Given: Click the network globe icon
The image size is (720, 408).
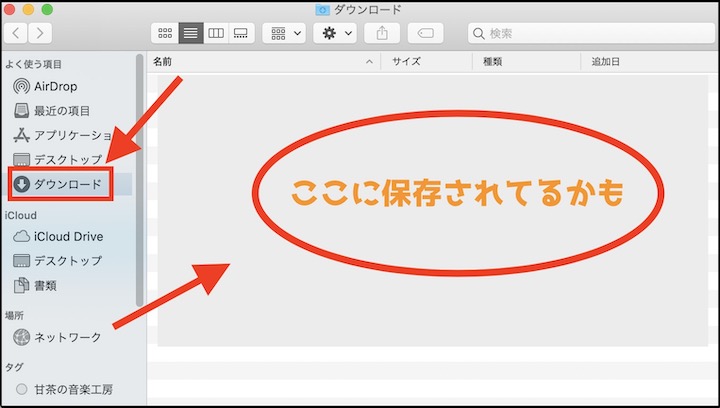Looking at the screenshot, I should coord(22,337).
